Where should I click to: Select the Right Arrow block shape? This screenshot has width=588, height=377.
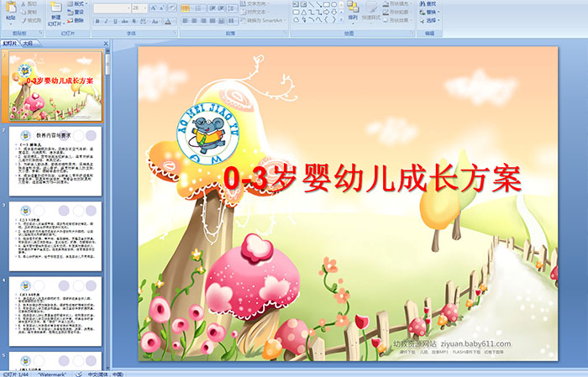(x=326, y=12)
